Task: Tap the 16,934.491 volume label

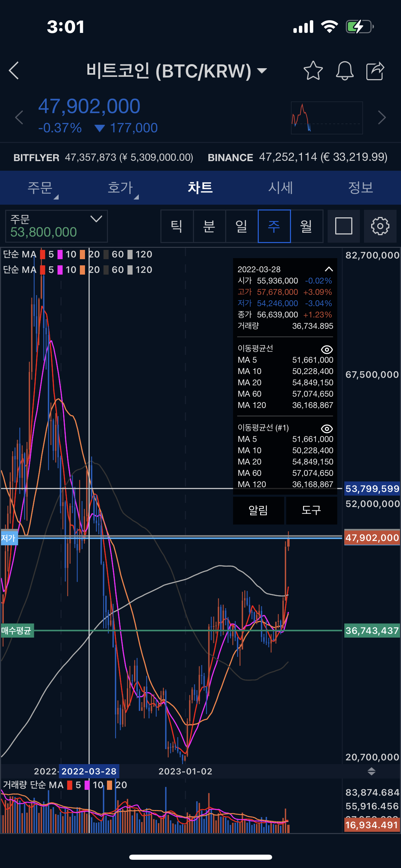Action: [x=372, y=825]
